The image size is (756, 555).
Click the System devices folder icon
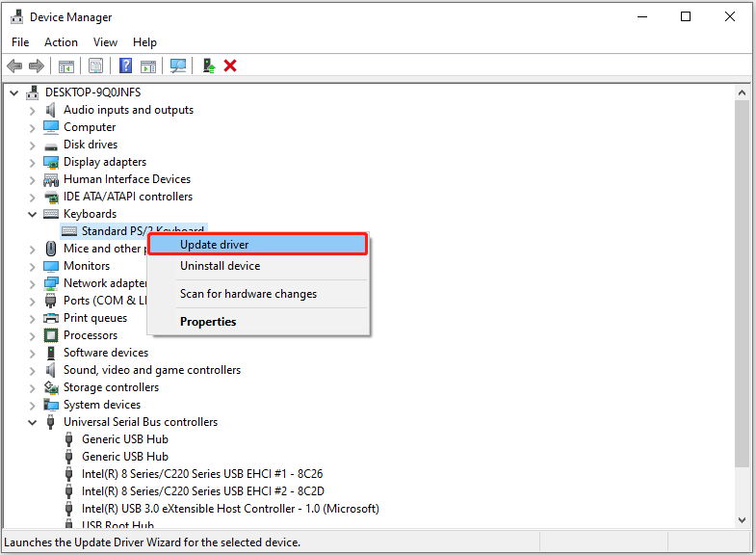[x=51, y=405]
